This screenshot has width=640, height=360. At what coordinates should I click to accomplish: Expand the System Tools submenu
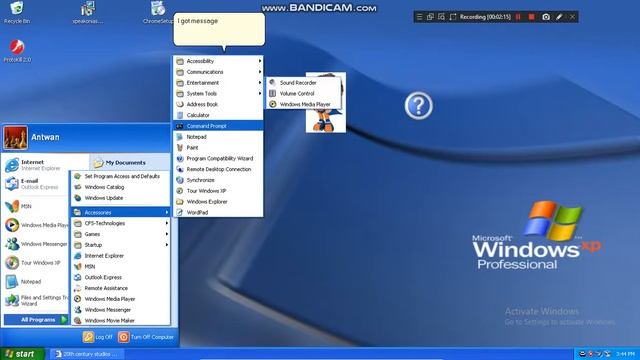(218, 93)
